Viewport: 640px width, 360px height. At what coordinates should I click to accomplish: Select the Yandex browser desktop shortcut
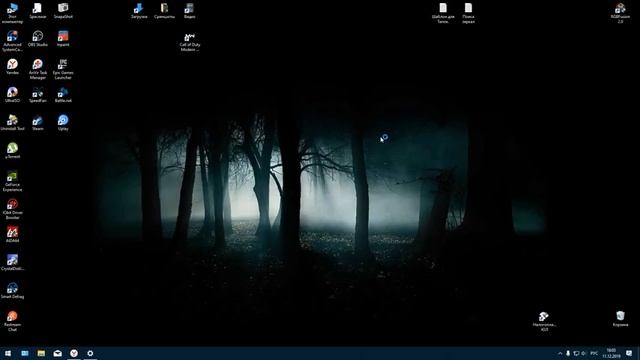click(x=12, y=67)
